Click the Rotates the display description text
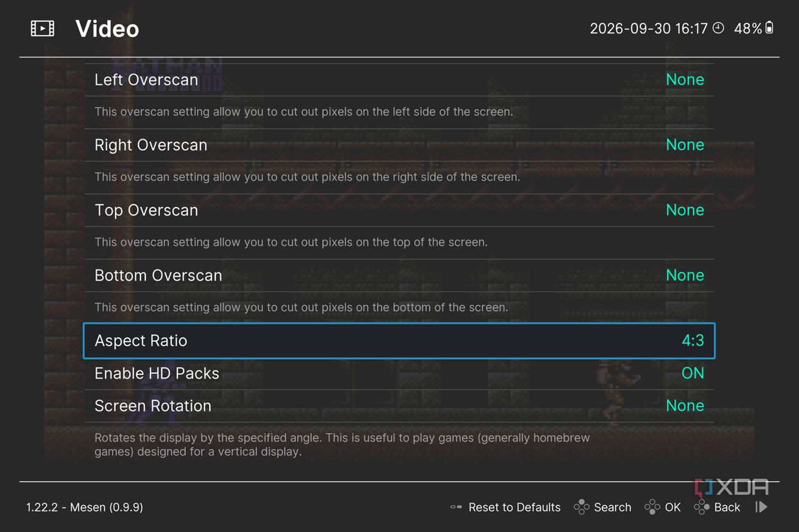This screenshot has height=532, width=799. [x=342, y=445]
